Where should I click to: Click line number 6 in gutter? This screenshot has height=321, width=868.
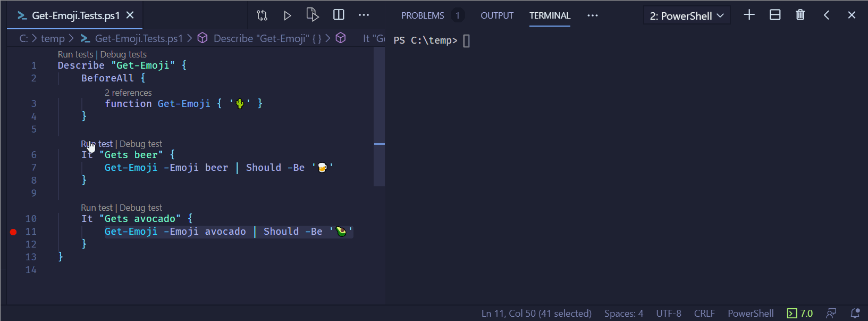(x=33, y=155)
